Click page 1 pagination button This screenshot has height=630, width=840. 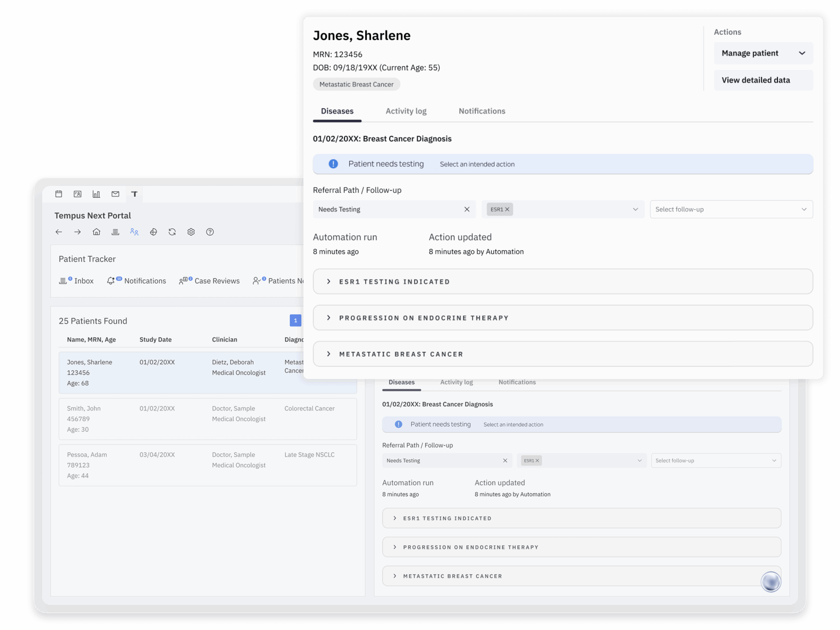pos(296,320)
